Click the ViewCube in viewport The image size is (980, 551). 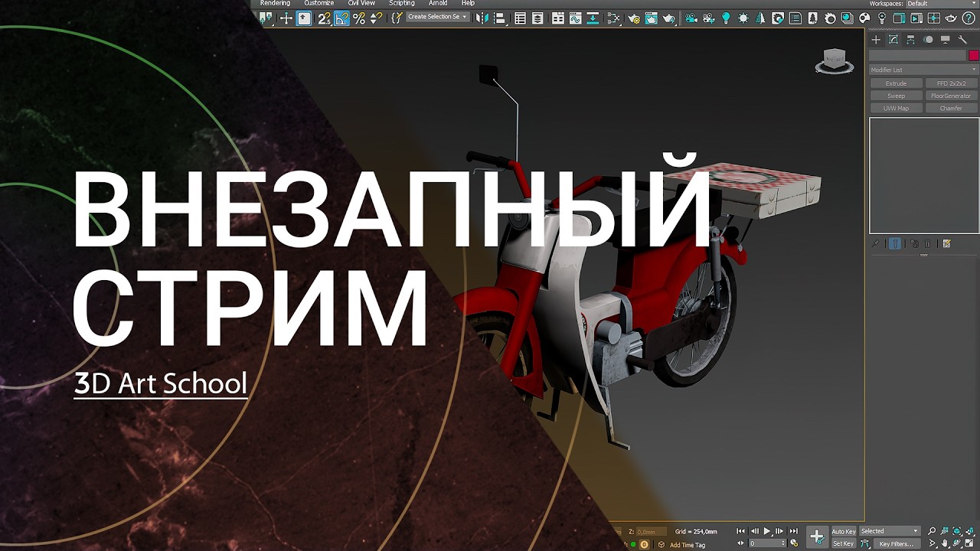pos(835,60)
